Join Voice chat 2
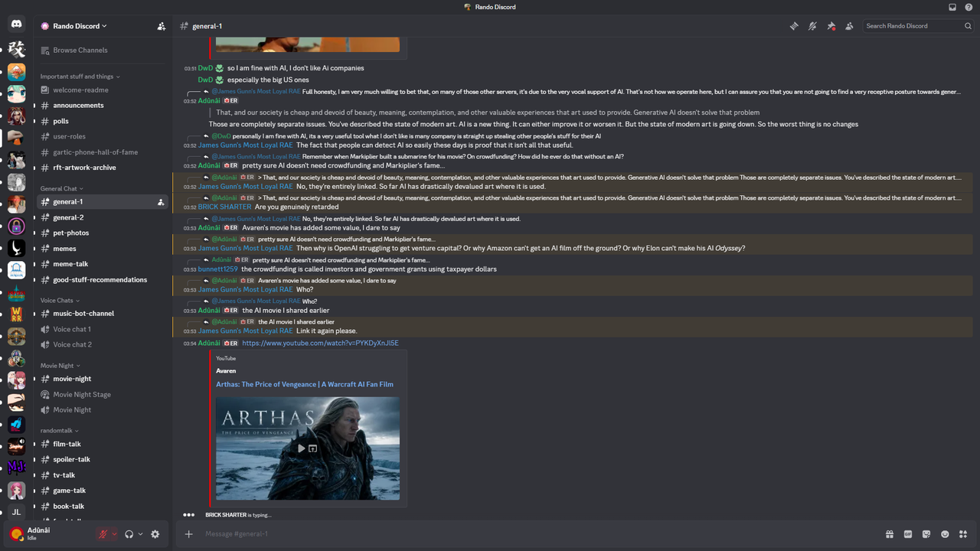Viewport: 980px width, 551px height. [x=102, y=344]
